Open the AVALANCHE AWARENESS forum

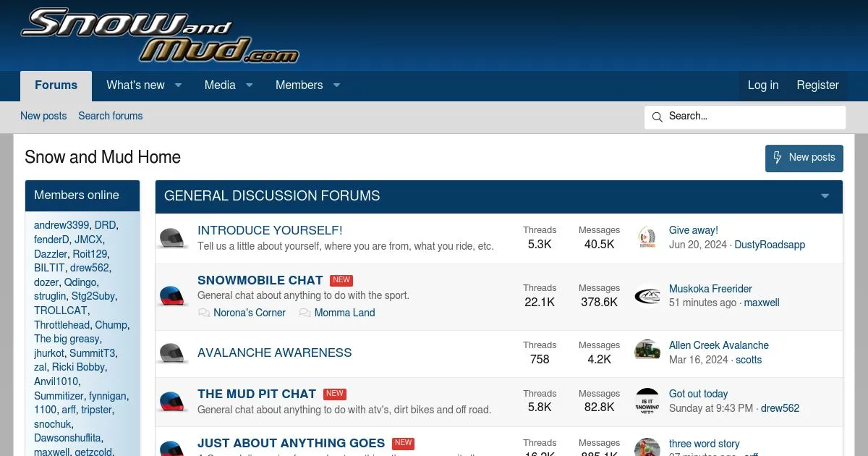[275, 353]
